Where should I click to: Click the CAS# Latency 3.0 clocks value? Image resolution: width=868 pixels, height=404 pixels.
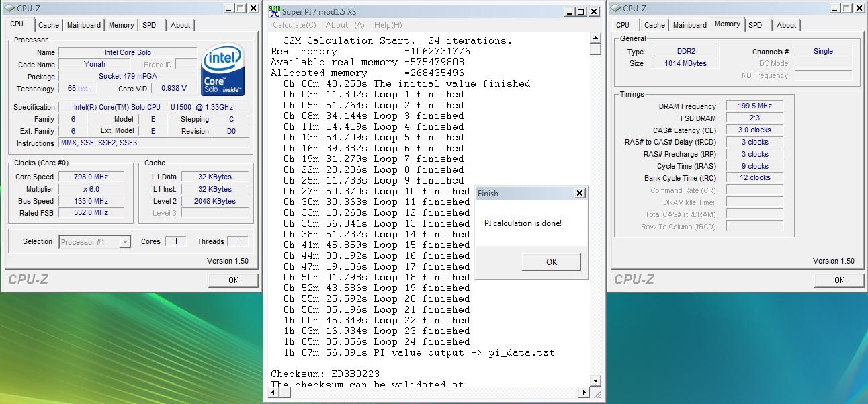pos(754,130)
